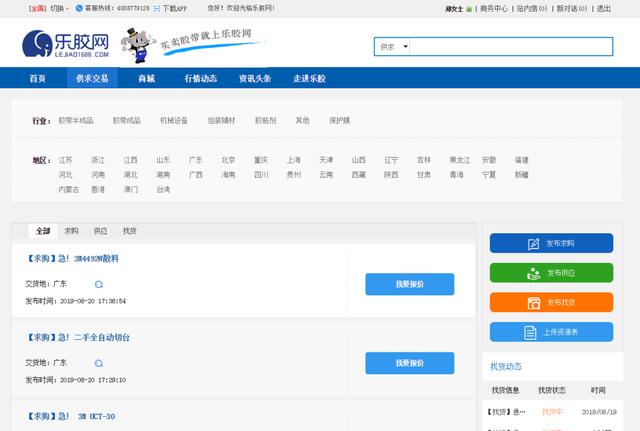Click into the search text field

[510, 47]
